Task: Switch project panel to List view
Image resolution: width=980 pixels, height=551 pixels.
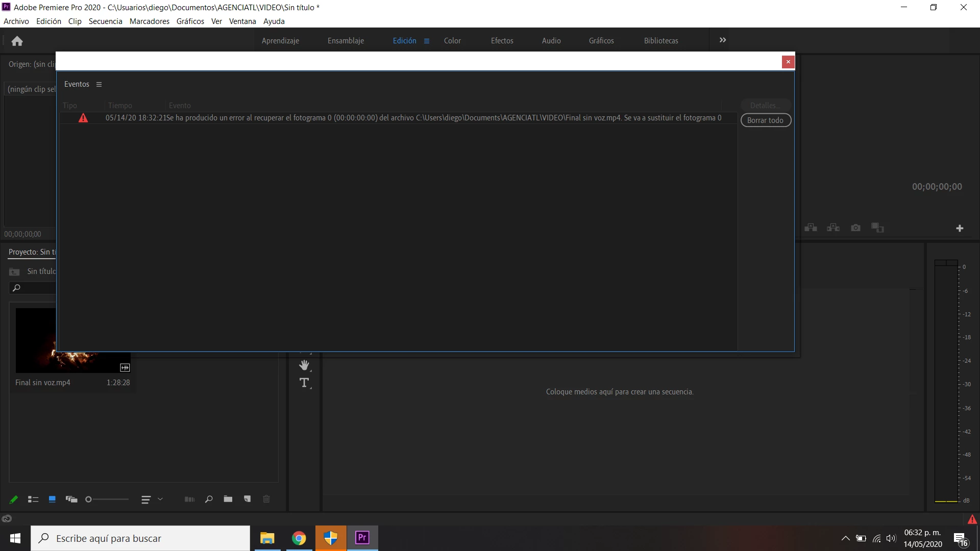Action: (33, 499)
